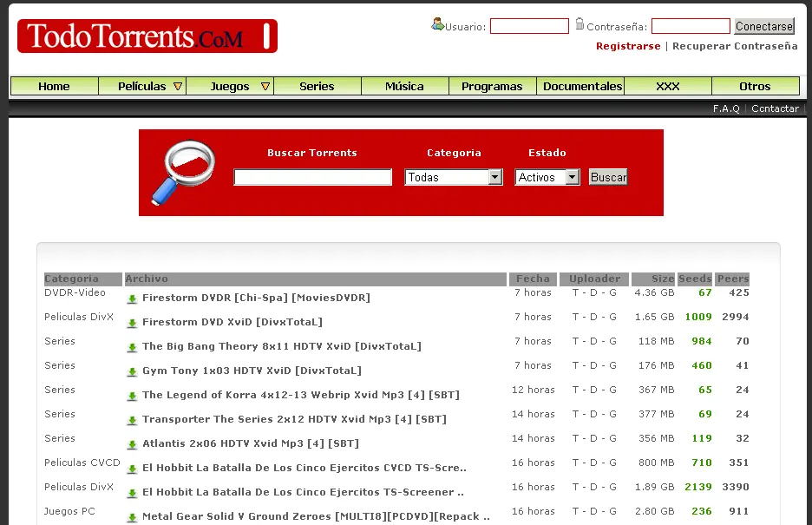The image size is (812, 525).
Task: Click the 4.36 GB size value
Action: click(655, 292)
